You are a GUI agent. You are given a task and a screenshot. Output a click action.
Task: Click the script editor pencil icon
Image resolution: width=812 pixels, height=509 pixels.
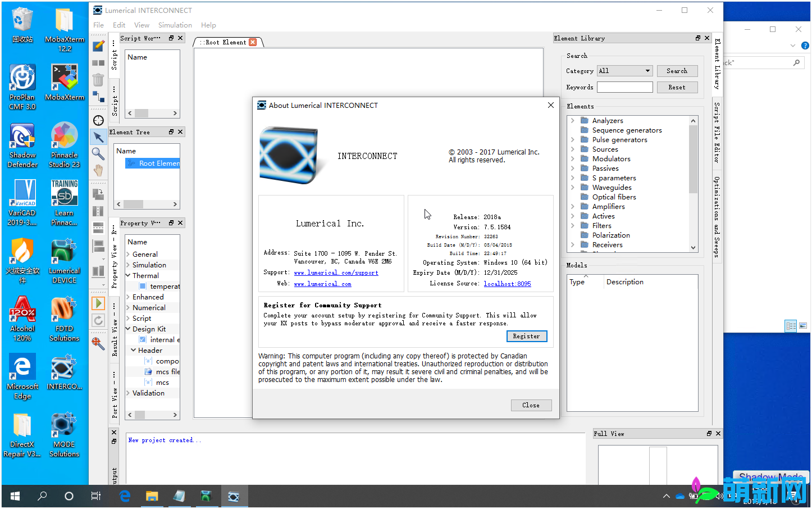(98, 45)
